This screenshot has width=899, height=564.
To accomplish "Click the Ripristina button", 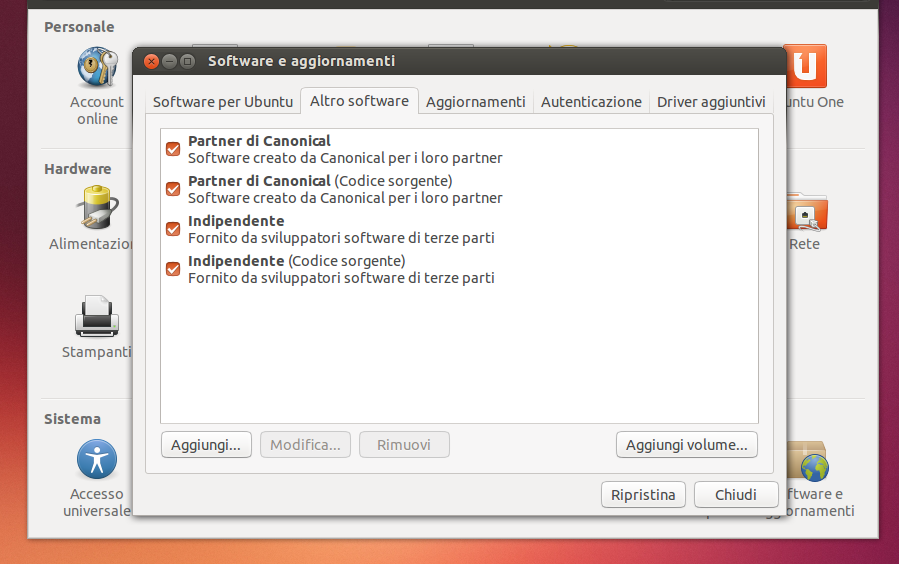I will (x=643, y=495).
